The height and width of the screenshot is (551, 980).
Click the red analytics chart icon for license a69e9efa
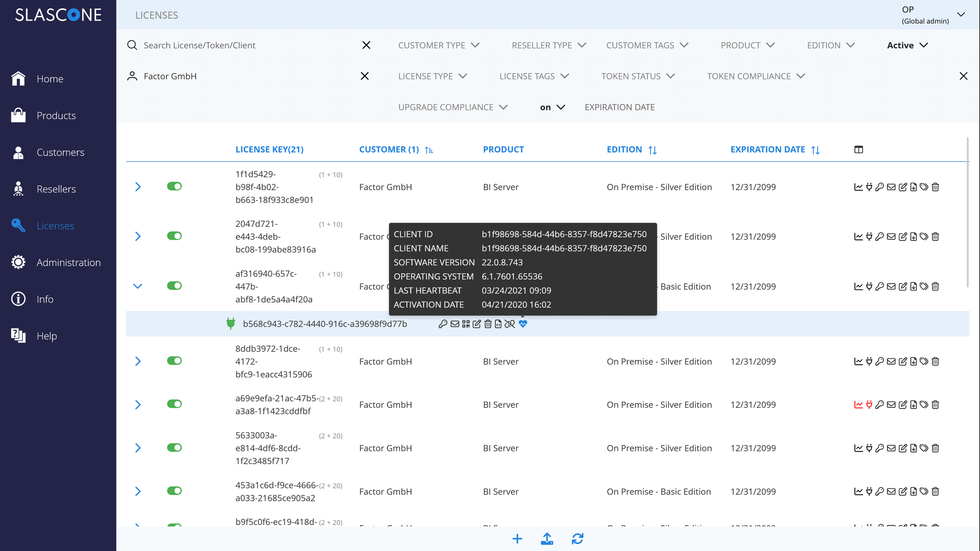point(858,405)
